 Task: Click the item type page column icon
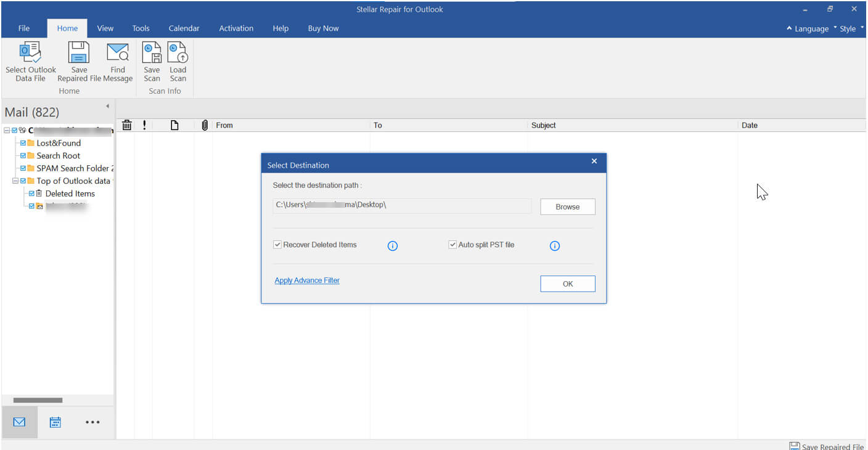(174, 125)
